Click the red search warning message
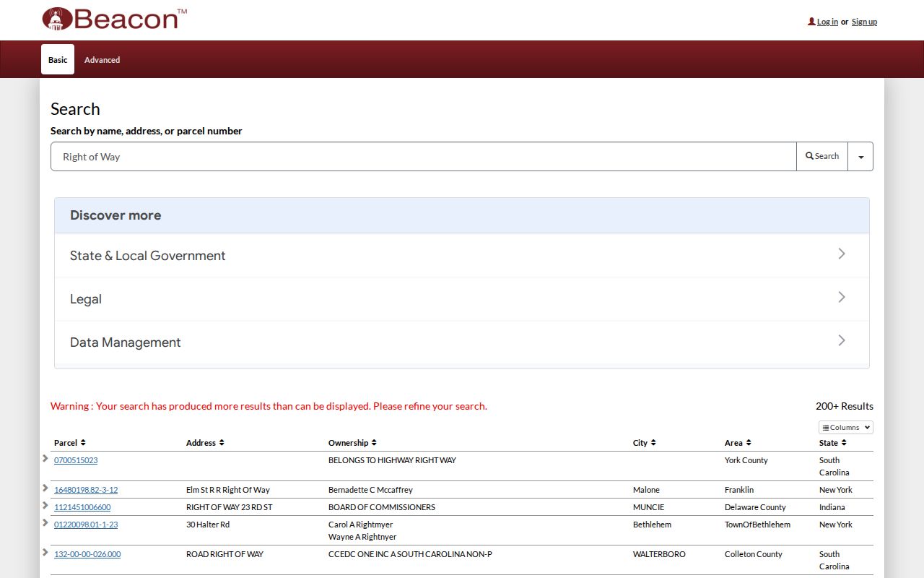Viewport: 924px width, 578px height. coord(269,406)
